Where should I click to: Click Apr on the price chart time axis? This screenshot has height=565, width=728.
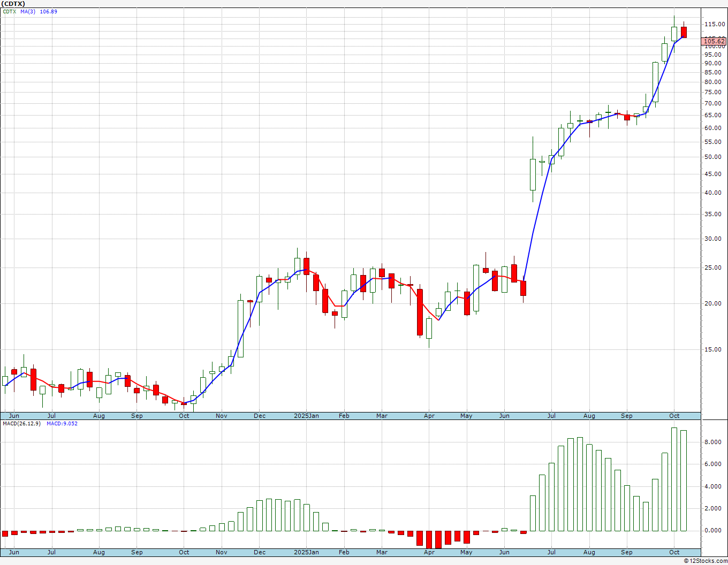429,416
